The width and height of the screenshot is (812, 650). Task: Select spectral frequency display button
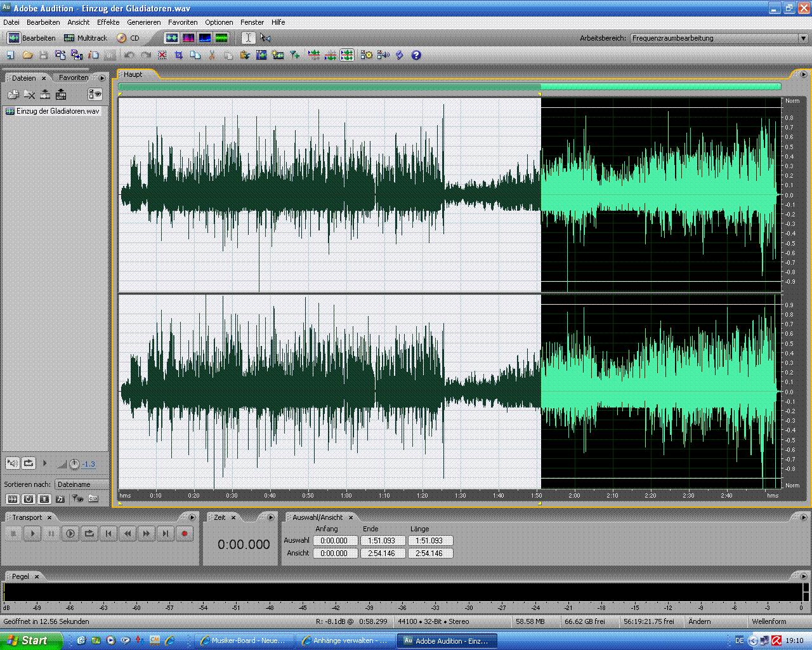tap(188, 38)
